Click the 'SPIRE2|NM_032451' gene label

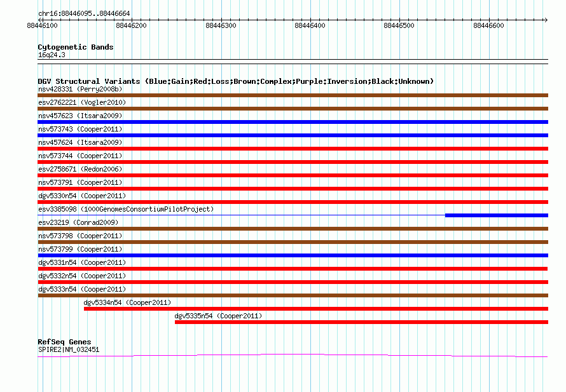[69, 349]
